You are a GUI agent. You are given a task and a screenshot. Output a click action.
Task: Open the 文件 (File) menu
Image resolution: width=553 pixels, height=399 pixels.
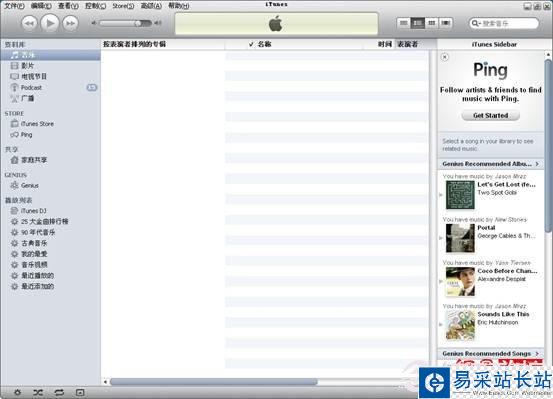point(14,6)
